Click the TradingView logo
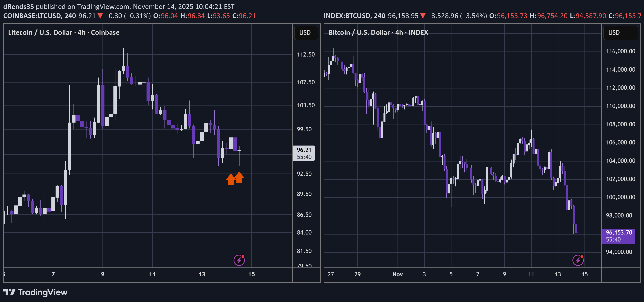Viewport: 644px width, 302px height. coord(35,292)
